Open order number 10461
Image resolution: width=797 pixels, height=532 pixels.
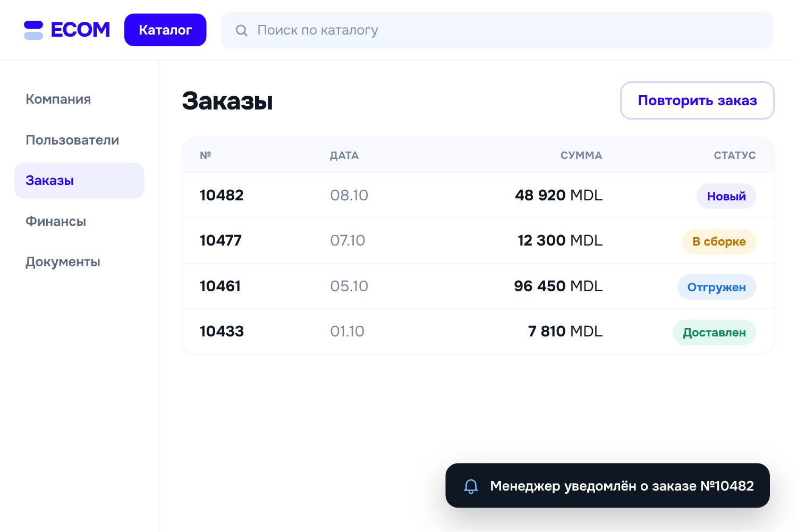click(220, 286)
